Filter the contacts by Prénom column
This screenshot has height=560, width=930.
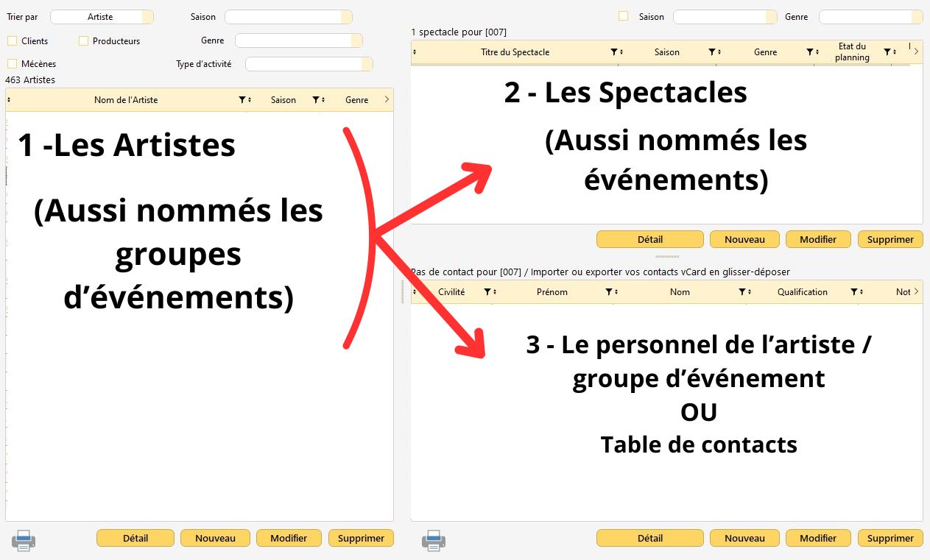click(x=609, y=292)
